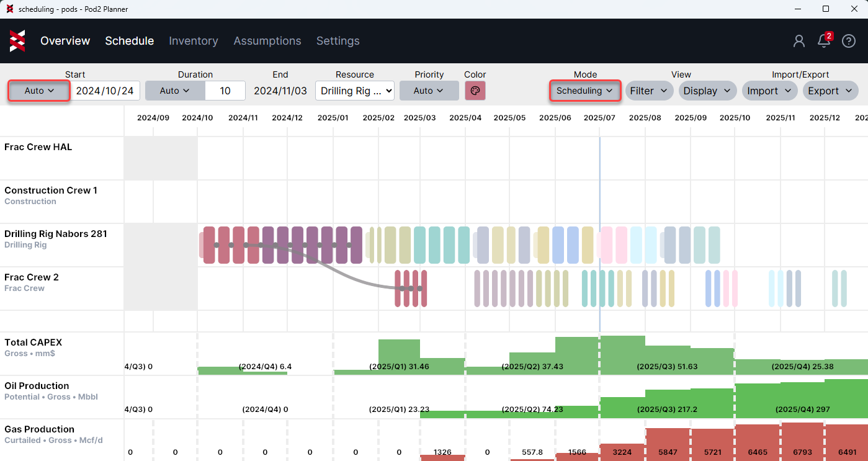The height and width of the screenshot is (461, 868).
Task: Click the duration value field showing 10
Action: tap(225, 91)
